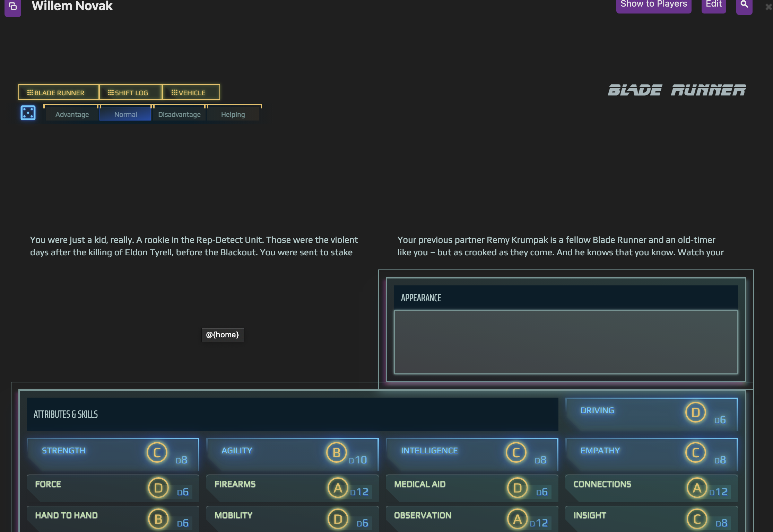Click the Force D grade circle
This screenshot has width=773, height=532.
point(158,488)
